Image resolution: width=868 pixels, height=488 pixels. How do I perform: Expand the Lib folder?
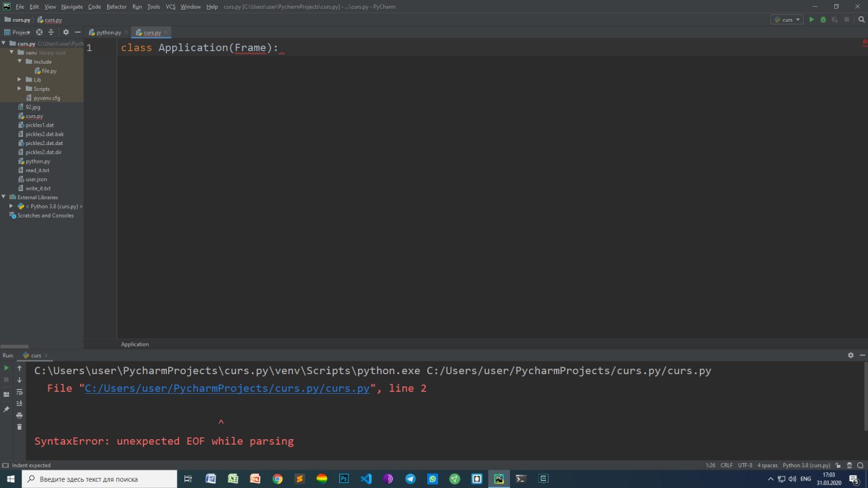pyautogui.click(x=20, y=80)
